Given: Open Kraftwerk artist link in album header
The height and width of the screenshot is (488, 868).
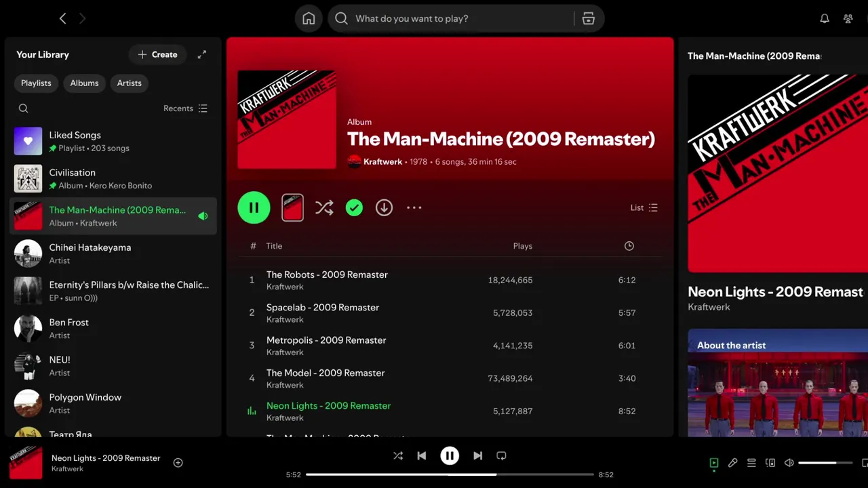Looking at the screenshot, I should click(x=382, y=162).
